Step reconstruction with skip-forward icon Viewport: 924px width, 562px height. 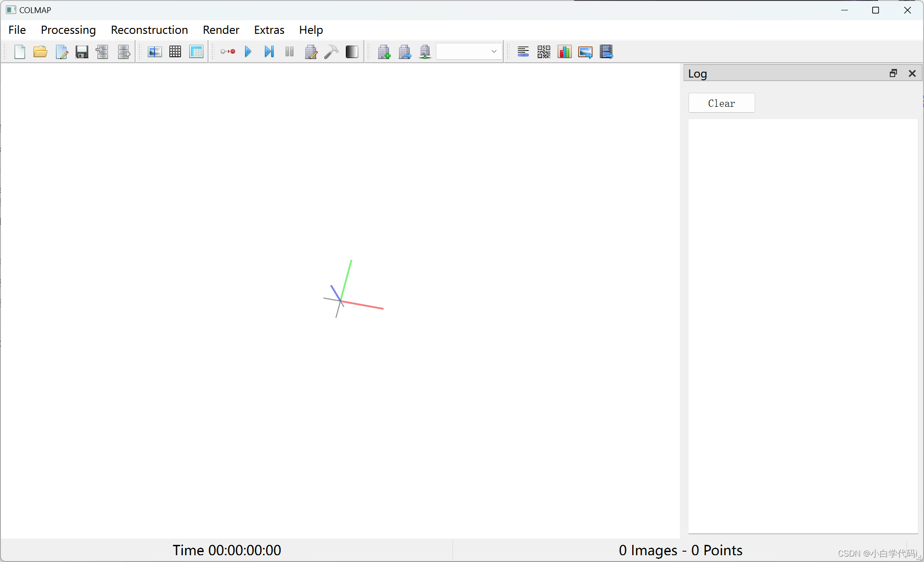pos(269,52)
